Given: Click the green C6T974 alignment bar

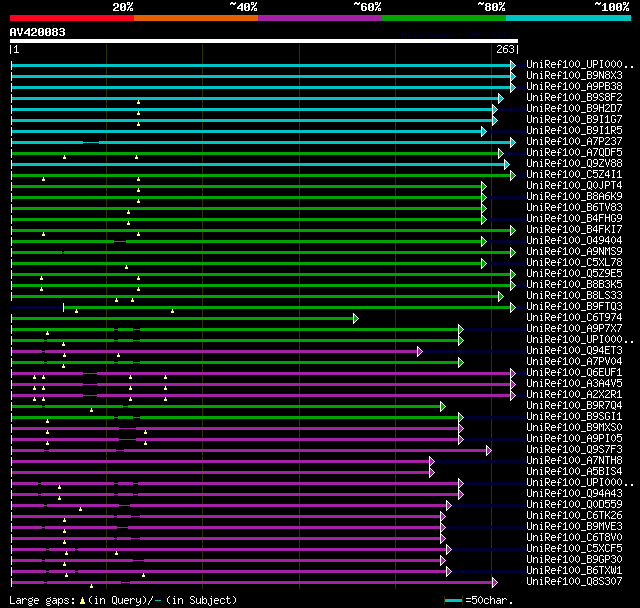Looking at the screenshot, I should coord(182,319).
